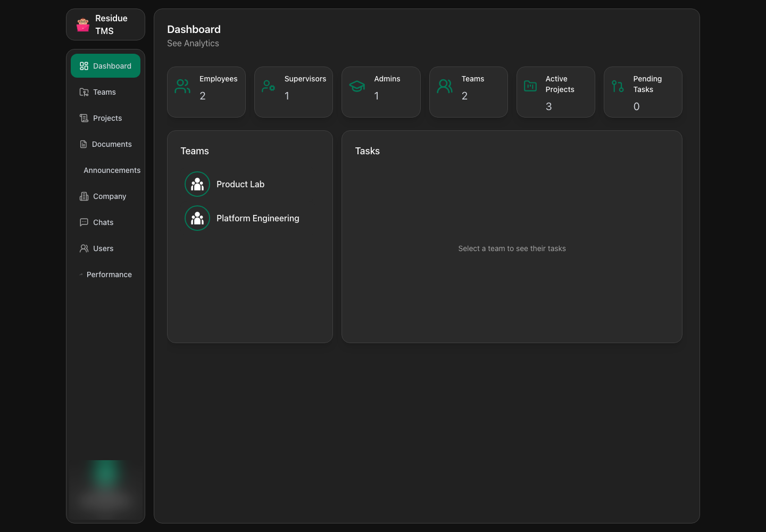Click the Teams folder icon in sidebar

tap(84, 92)
